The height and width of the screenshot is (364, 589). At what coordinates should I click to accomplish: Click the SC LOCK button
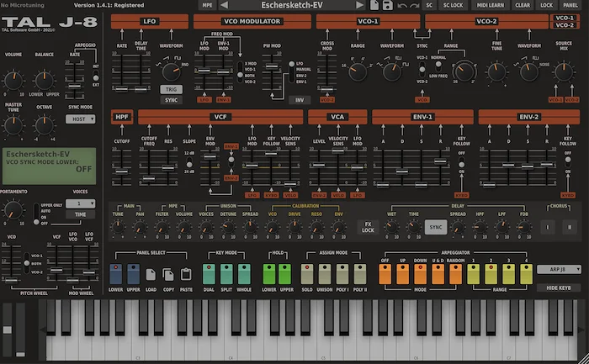(x=453, y=5)
